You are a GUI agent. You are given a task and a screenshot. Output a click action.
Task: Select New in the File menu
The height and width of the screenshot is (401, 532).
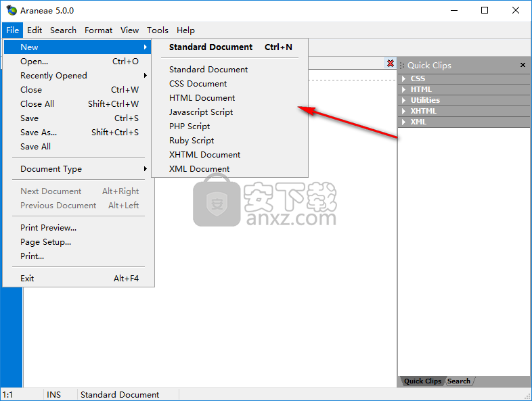(x=78, y=47)
